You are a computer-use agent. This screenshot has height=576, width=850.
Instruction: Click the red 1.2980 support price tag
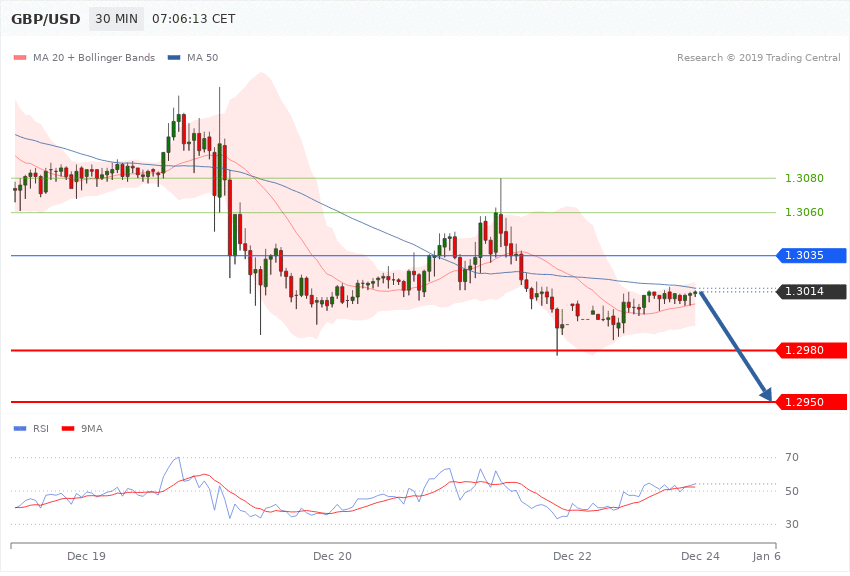pos(812,351)
